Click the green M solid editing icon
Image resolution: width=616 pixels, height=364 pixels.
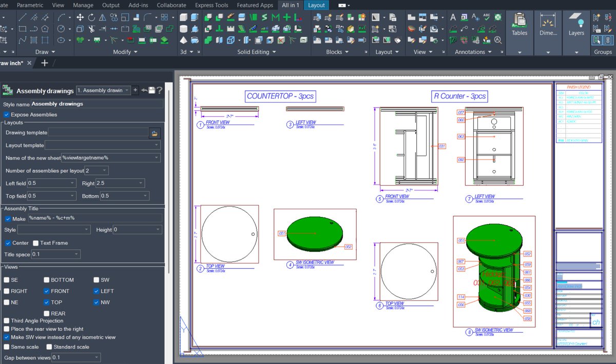click(x=276, y=17)
